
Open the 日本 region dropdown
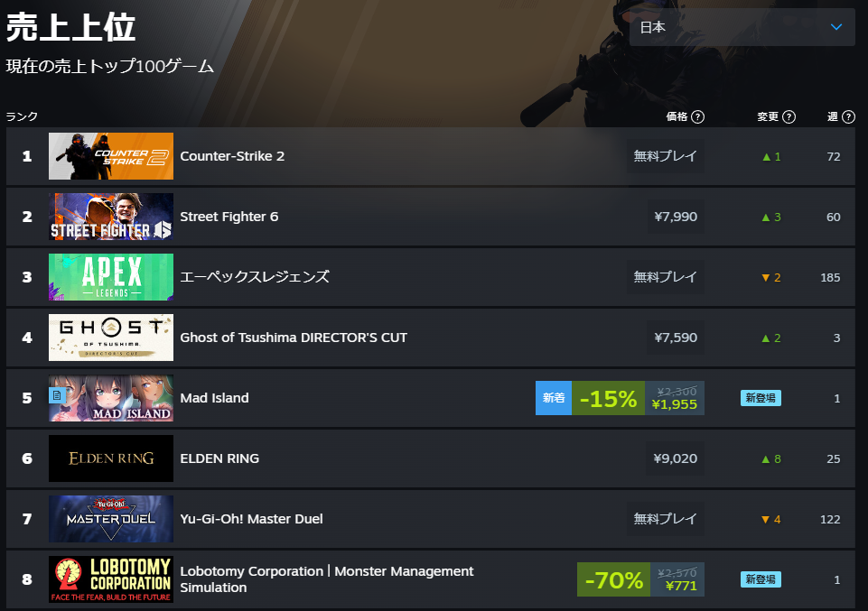(742, 27)
